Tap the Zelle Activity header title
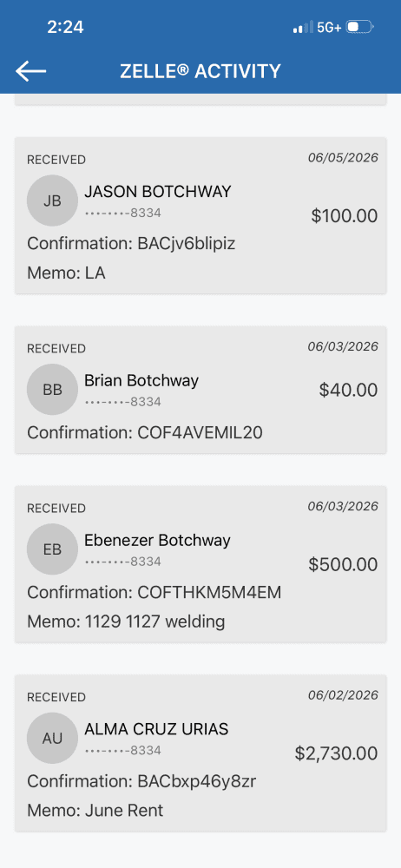Viewport: 401px width, 868px height. pos(200,71)
